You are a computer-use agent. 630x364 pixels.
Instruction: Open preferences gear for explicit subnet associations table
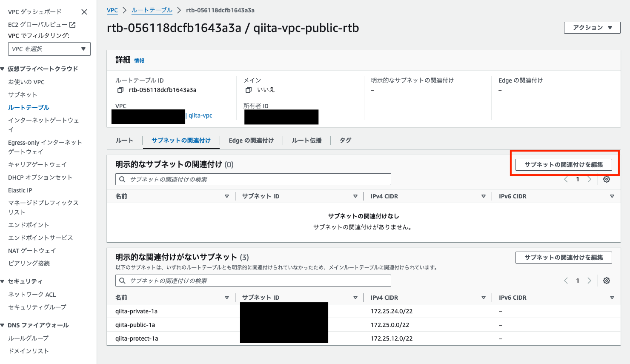[x=606, y=179]
